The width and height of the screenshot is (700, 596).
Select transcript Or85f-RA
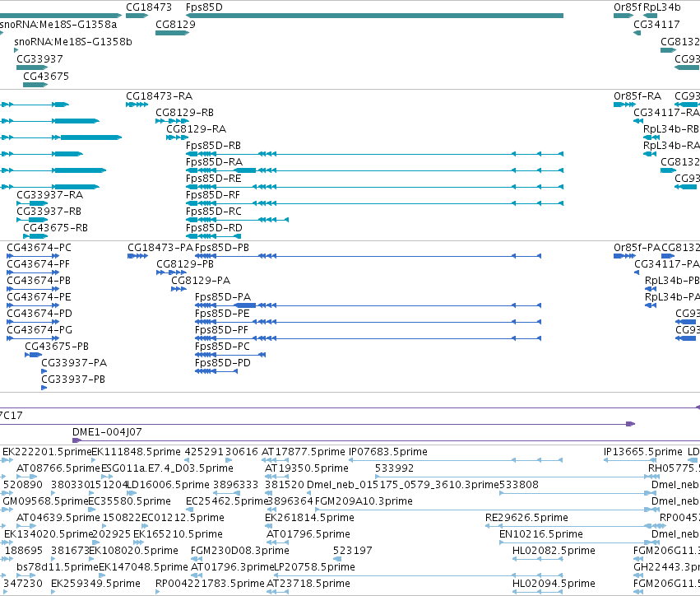637,96
